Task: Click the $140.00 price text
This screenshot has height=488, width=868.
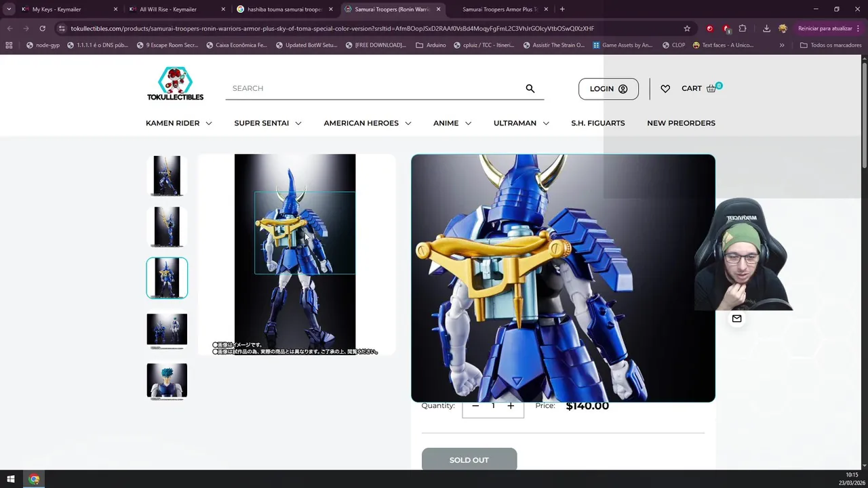Action: (587, 406)
